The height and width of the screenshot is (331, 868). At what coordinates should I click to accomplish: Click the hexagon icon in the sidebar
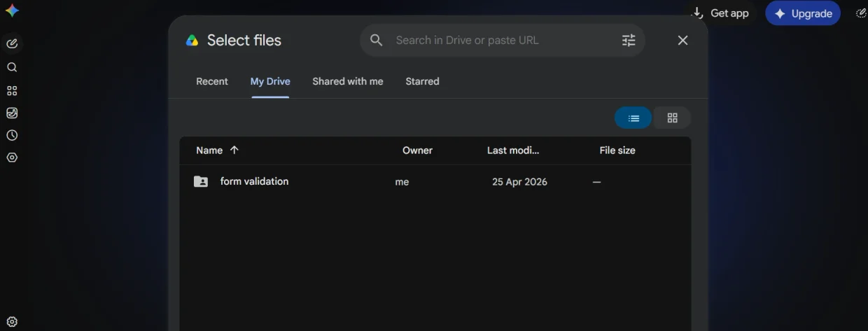point(12,157)
